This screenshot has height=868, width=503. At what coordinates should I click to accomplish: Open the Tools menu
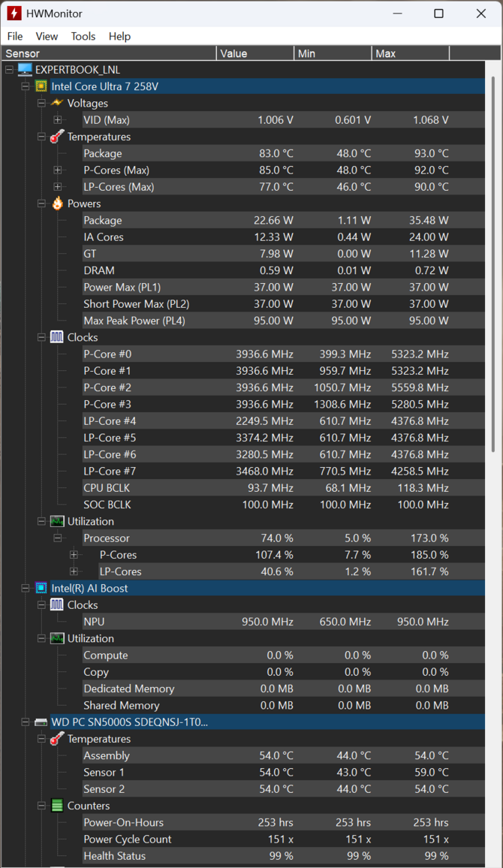pyautogui.click(x=83, y=36)
